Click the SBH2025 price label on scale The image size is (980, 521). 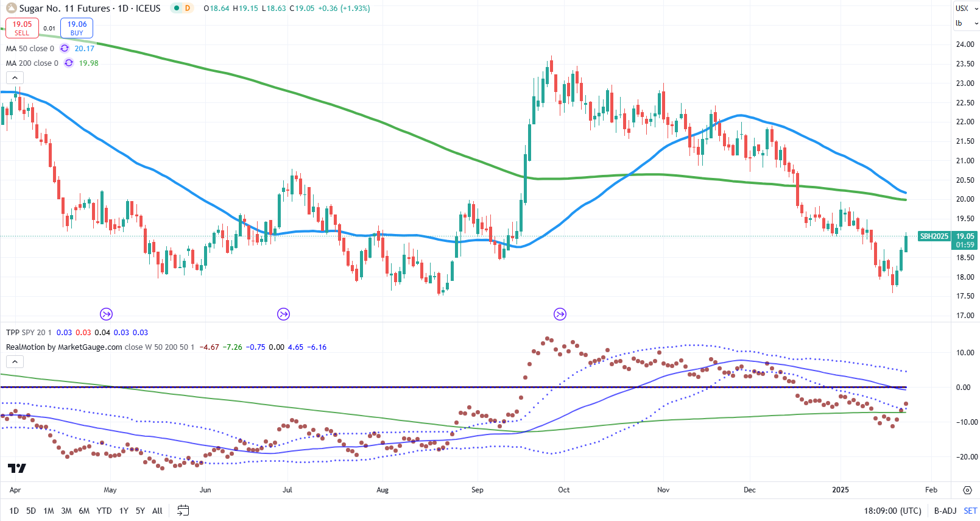click(x=934, y=236)
